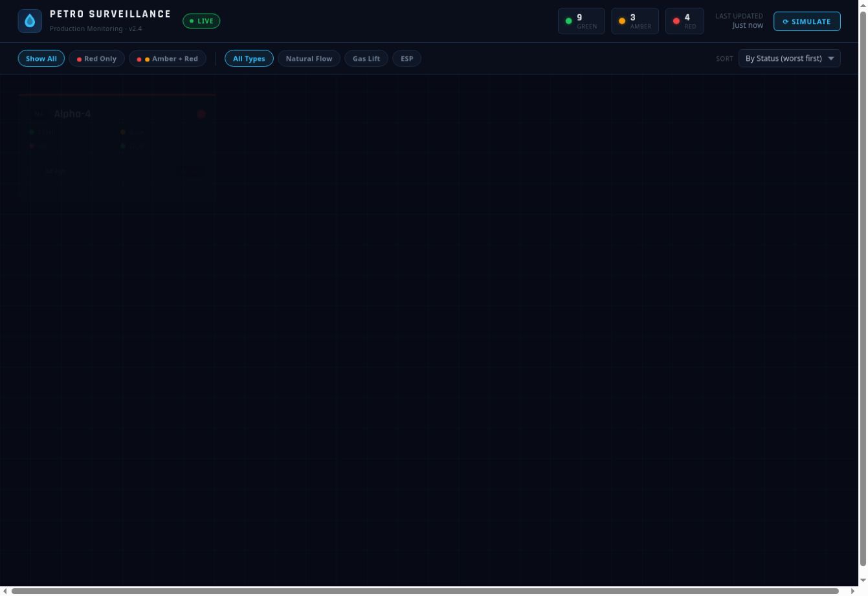Click the 'Just now' last updated text
The width and height of the screenshot is (868, 596).
[x=748, y=25]
